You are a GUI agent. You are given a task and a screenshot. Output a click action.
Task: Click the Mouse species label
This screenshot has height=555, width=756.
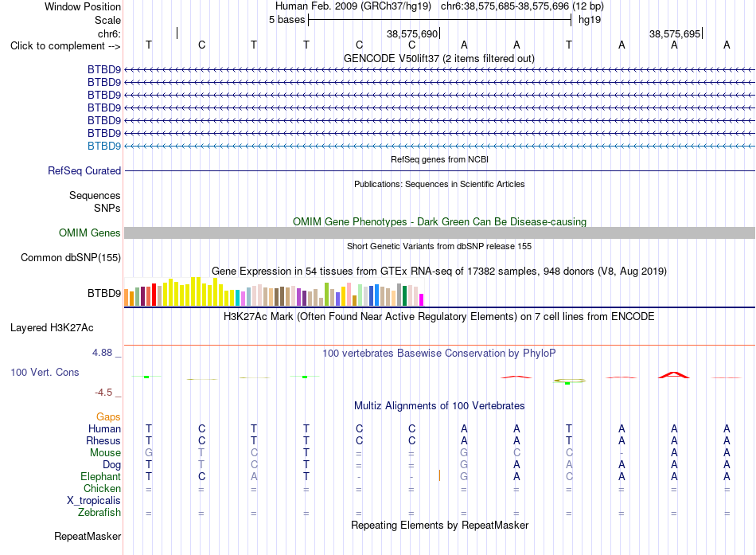click(x=105, y=453)
